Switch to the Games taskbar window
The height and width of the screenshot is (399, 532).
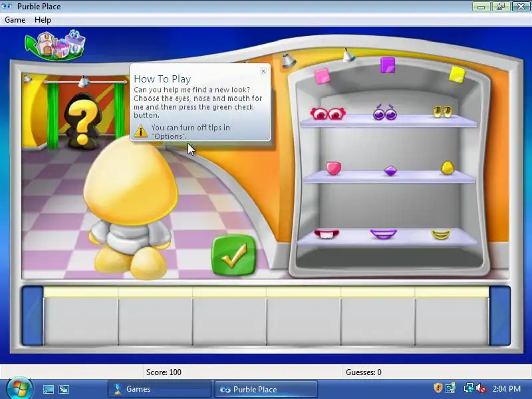[160, 389]
